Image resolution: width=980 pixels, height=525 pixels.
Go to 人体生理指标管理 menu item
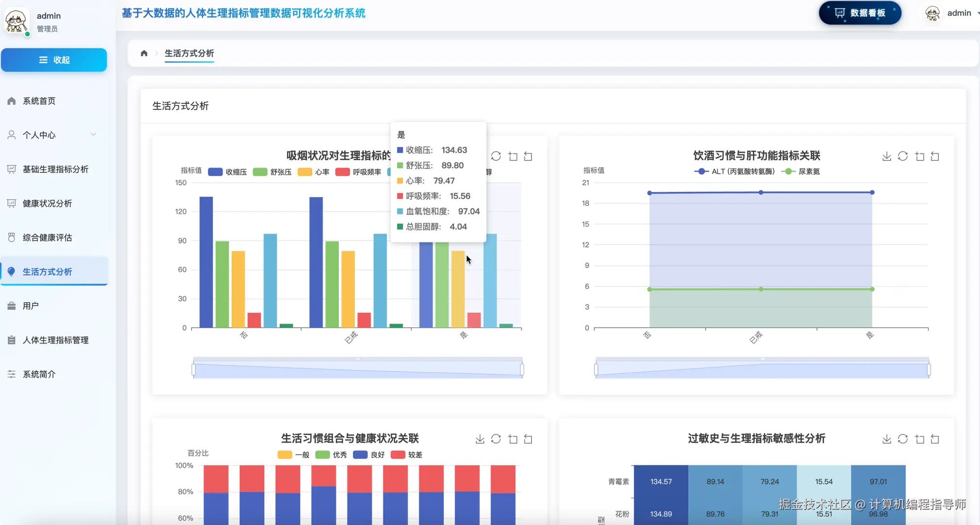(x=55, y=340)
